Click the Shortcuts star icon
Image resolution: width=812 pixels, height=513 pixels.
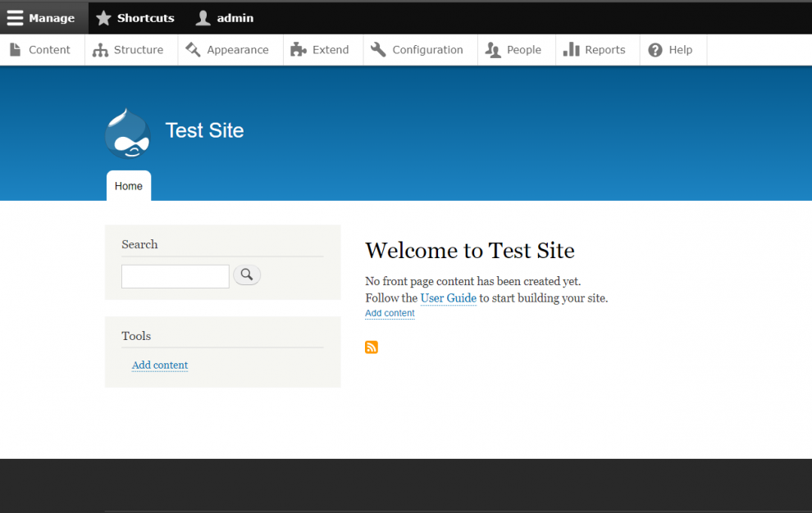[104, 17]
